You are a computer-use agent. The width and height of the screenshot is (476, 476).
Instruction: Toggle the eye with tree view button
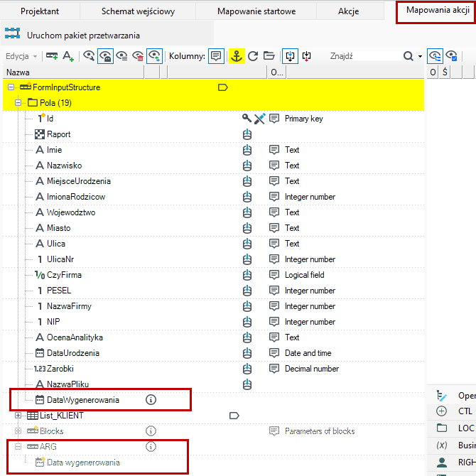435,56
